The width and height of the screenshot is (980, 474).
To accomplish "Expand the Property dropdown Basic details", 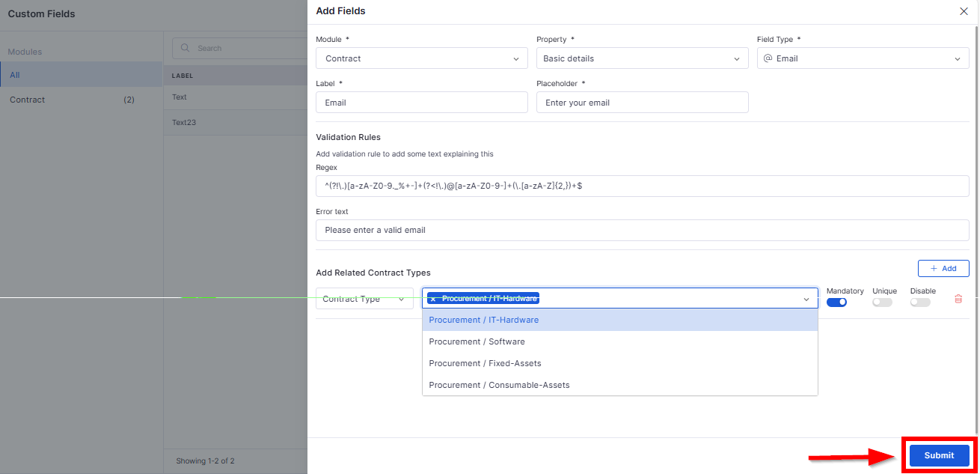I will click(x=642, y=58).
